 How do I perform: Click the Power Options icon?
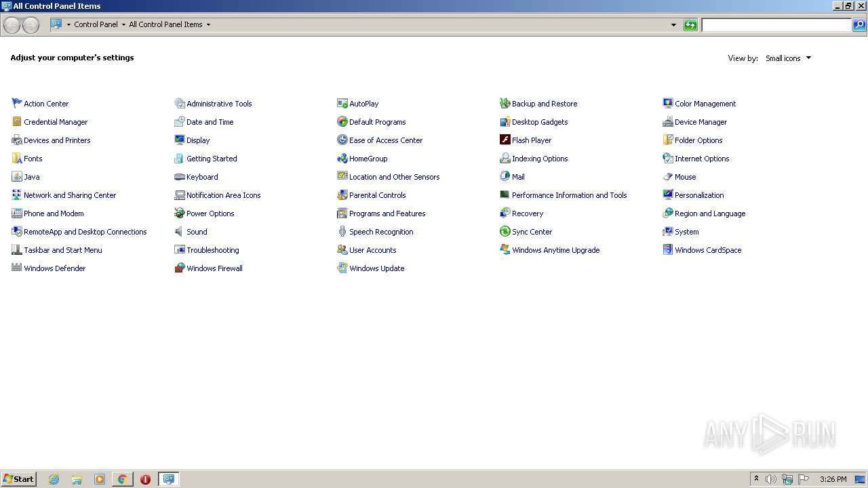tap(180, 213)
